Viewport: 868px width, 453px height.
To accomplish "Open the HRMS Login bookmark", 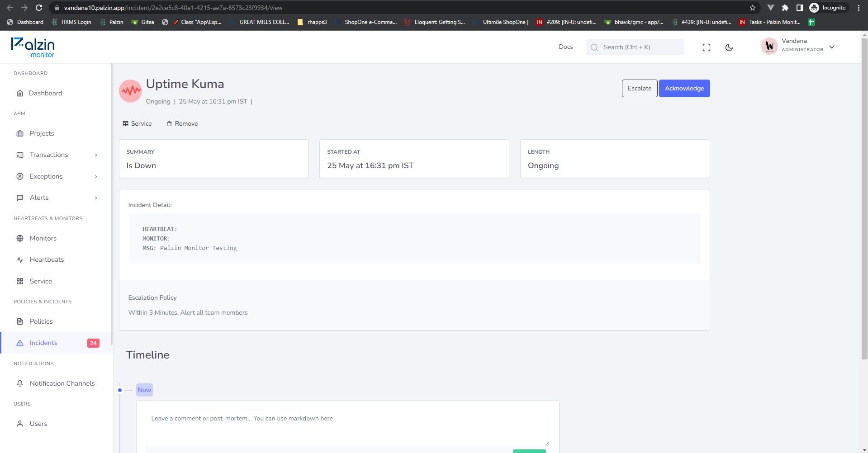I will (x=71, y=22).
